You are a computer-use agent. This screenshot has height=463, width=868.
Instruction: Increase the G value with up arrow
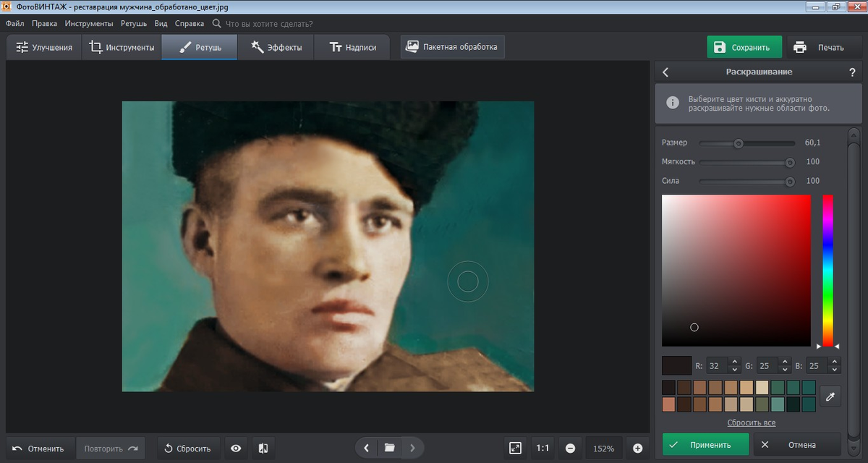coord(785,362)
